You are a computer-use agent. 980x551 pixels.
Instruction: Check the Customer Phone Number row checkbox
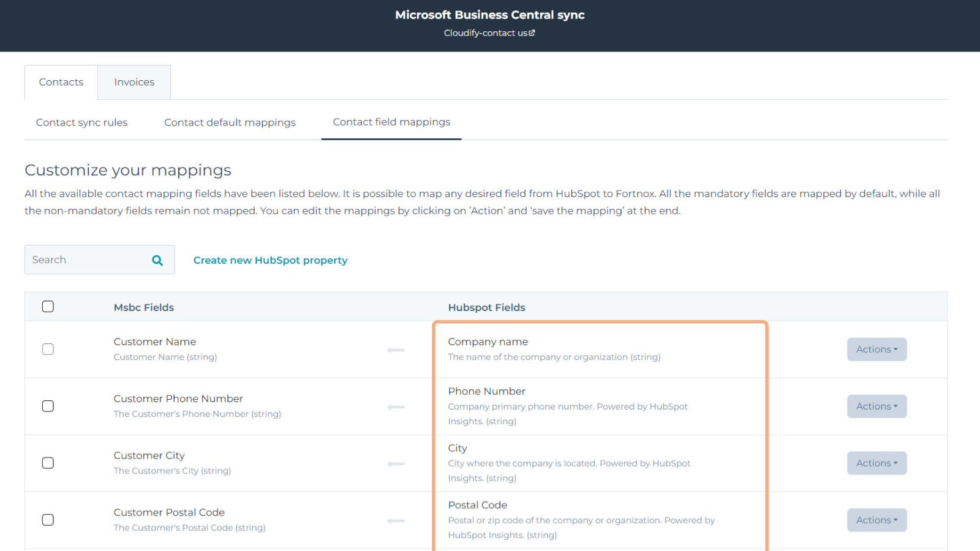(x=48, y=406)
